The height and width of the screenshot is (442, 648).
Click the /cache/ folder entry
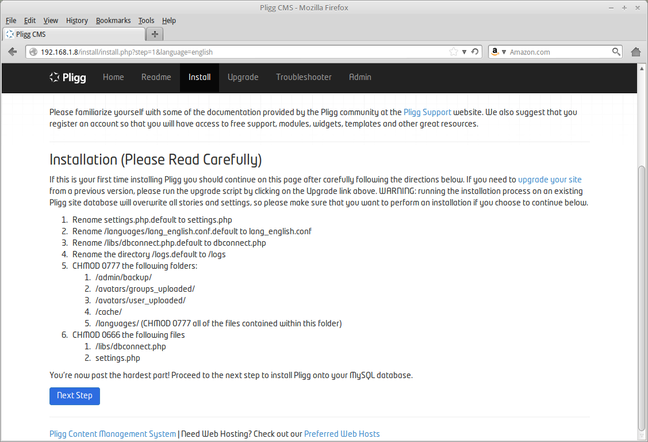(x=109, y=312)
